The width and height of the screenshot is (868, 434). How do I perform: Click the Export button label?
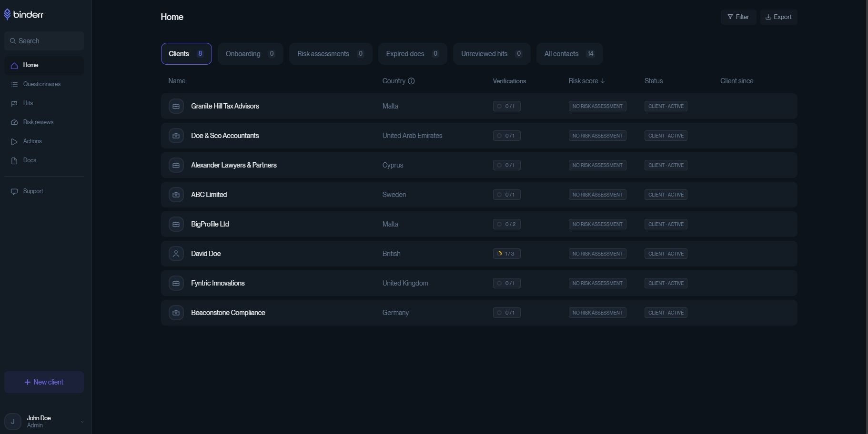click(783, 17)
